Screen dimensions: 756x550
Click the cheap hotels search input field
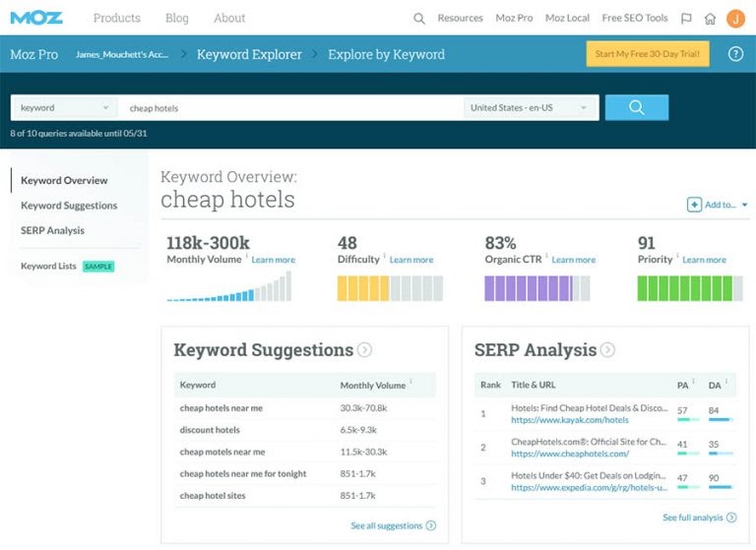(291, 107)
